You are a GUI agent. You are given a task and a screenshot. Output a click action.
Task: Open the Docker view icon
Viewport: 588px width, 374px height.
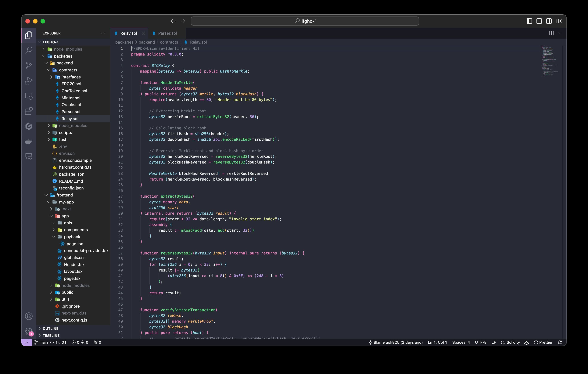29,142
